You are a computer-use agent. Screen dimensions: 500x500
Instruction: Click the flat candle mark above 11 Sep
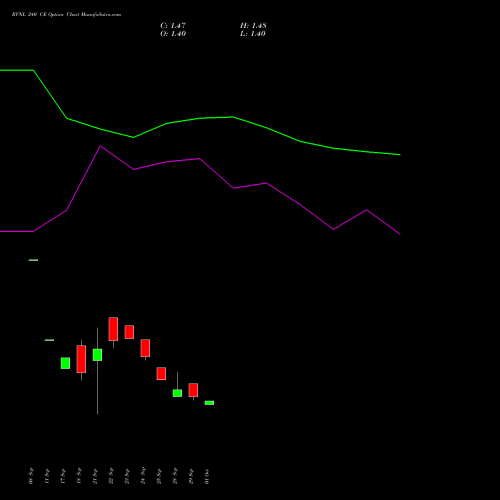[49, 340]
